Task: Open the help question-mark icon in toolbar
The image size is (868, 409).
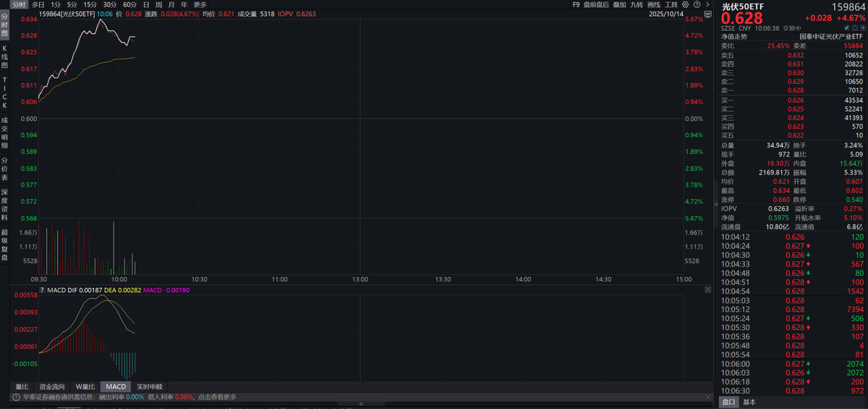Action: pos(697,4)
